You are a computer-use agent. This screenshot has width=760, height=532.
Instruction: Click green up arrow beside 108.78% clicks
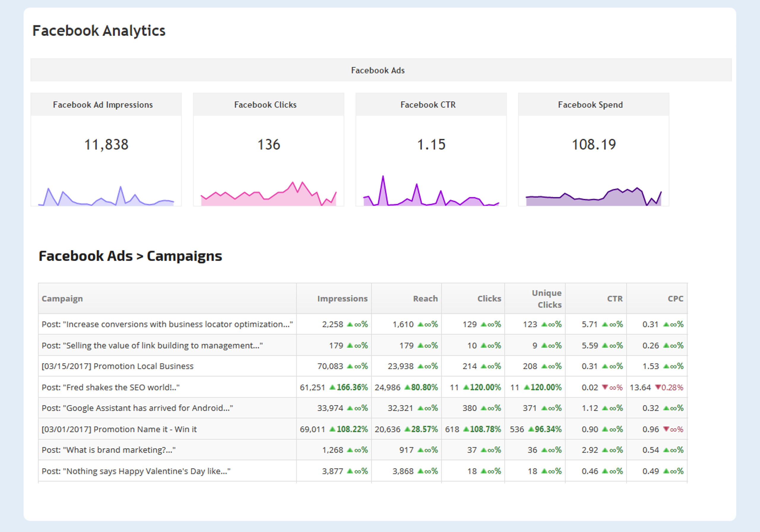(x=466, y=429)
